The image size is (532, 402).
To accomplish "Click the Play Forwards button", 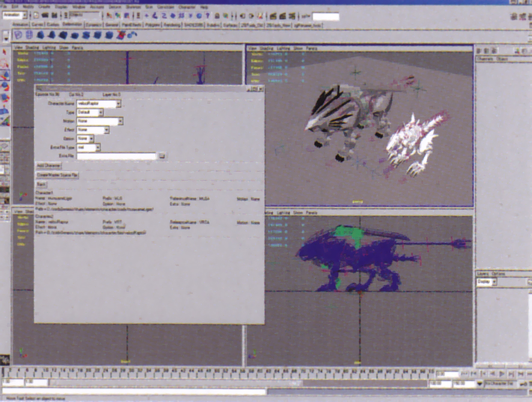I will (x=502, y=374).
